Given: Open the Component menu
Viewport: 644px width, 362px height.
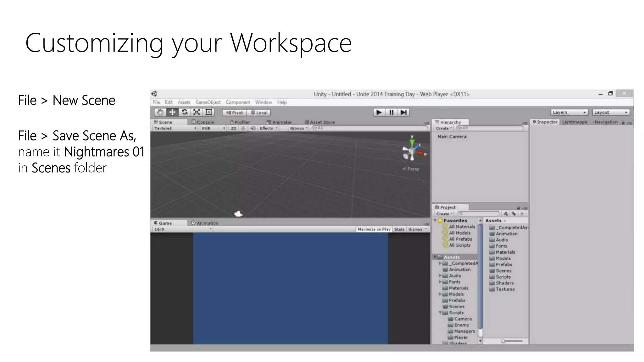Looking at the screenshot, I should click(238, 102).
